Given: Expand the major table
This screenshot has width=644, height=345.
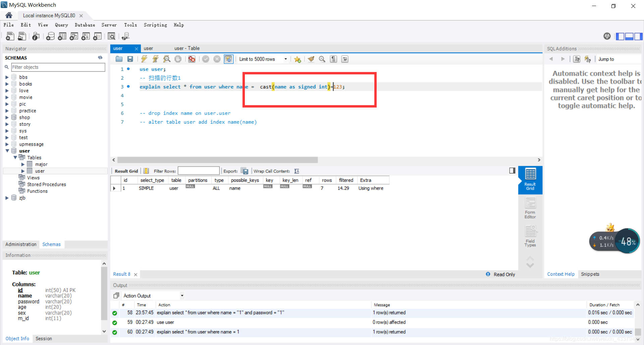Looking at the screenshot, I should point(23,164).
